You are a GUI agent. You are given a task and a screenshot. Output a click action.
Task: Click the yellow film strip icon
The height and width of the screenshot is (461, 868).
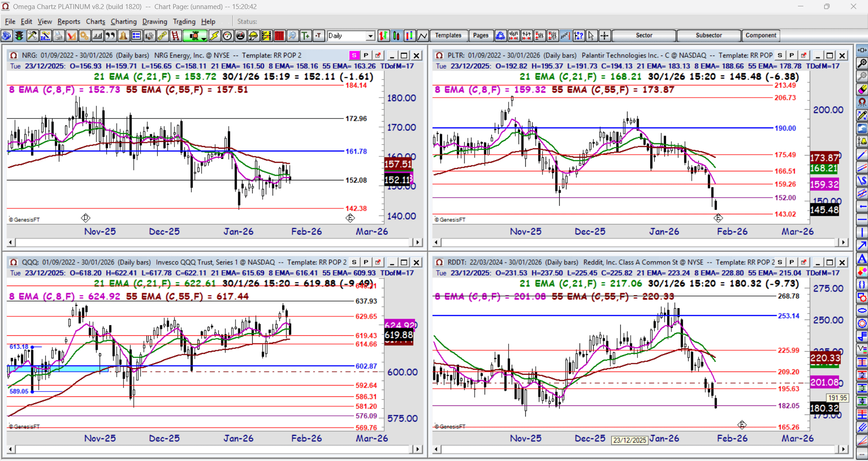266,36
